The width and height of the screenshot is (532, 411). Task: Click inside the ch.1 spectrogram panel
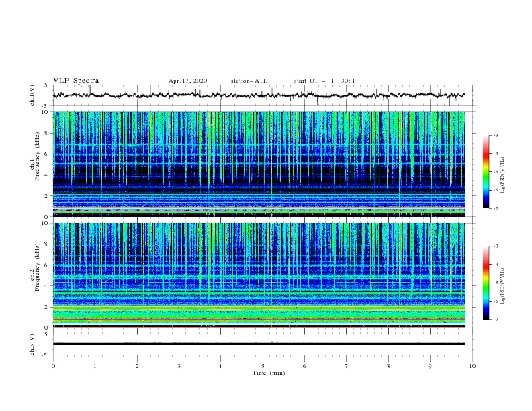[259, 164]
